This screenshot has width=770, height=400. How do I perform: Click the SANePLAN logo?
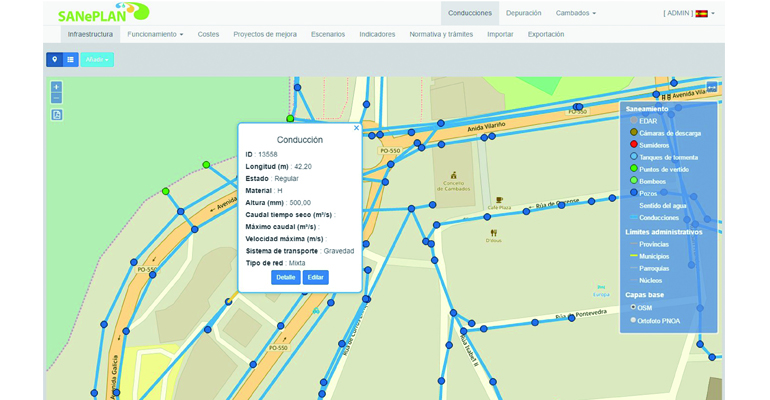coord(102,13)
